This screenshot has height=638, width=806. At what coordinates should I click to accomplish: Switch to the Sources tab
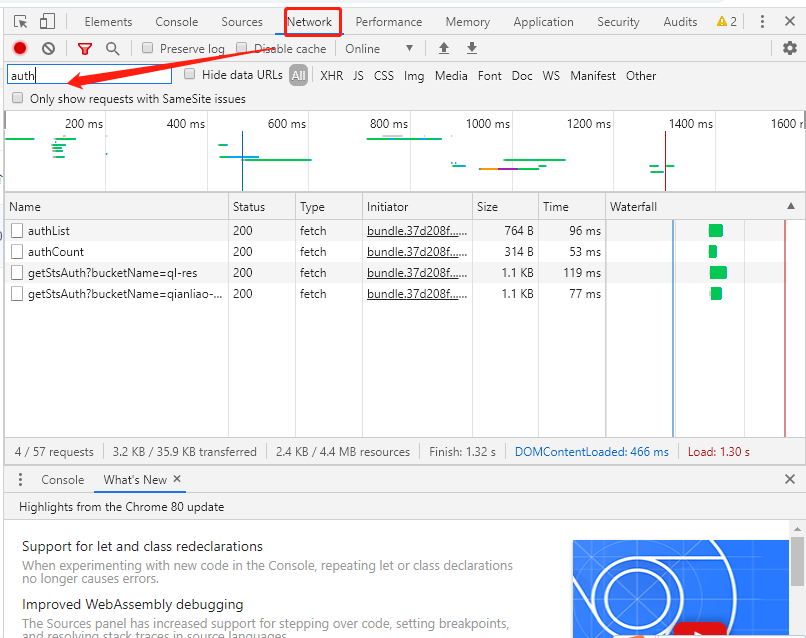point(242,21)
